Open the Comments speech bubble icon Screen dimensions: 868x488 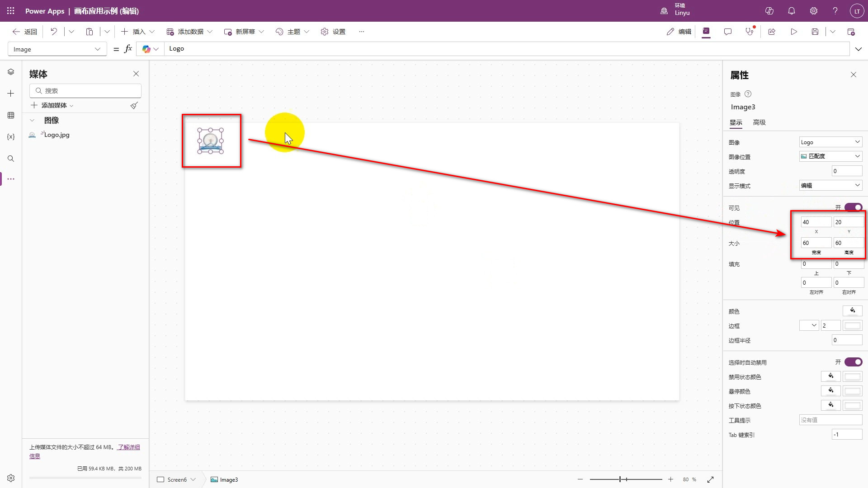(728, 32)
